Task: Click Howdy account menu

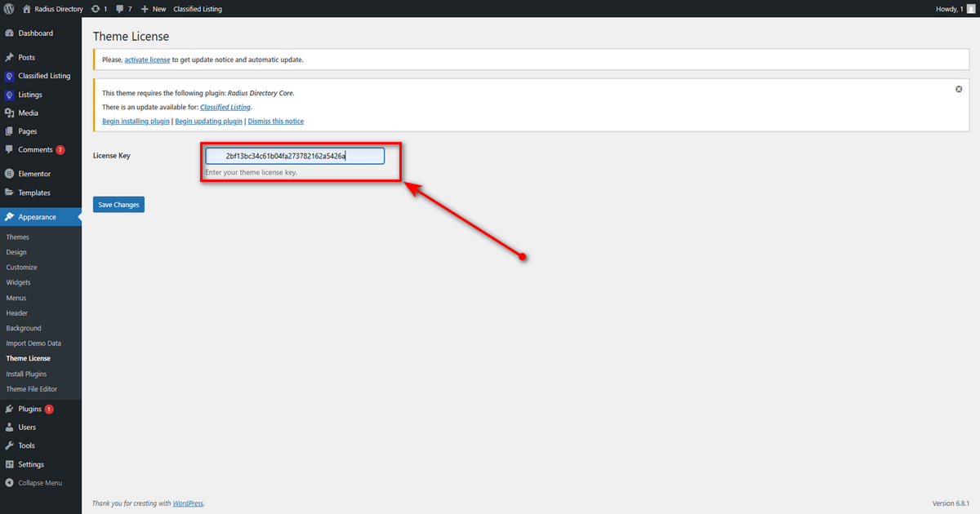Action: coord(955,9)
